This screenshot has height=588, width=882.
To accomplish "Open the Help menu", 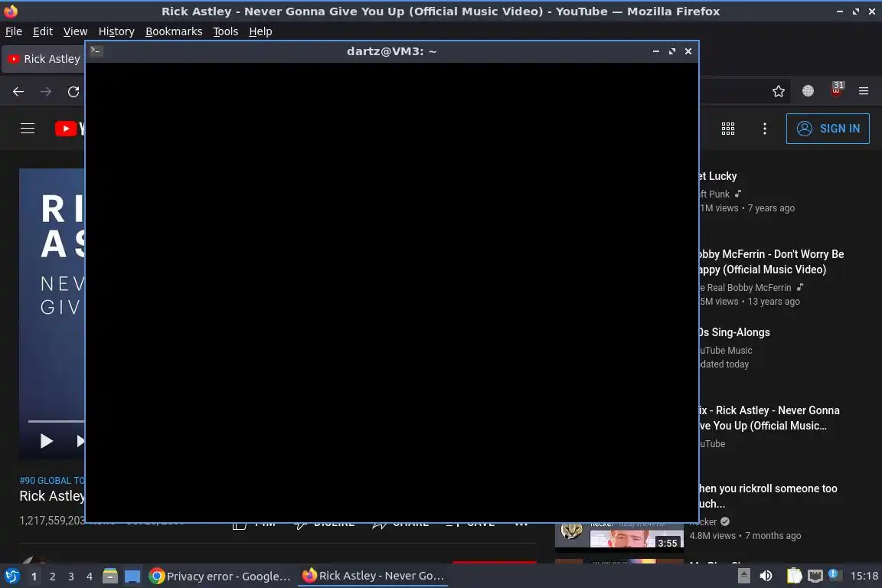I will point(260,31).
